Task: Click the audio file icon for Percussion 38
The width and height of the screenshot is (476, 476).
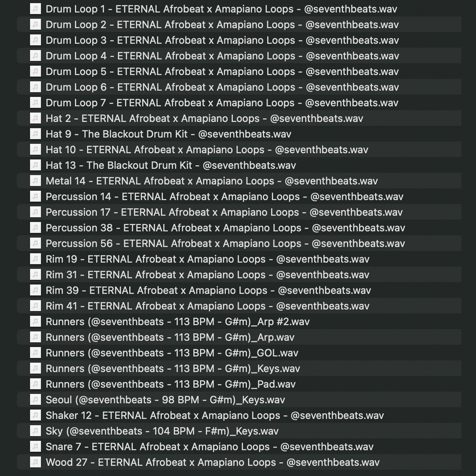Action: click(35, 228)
